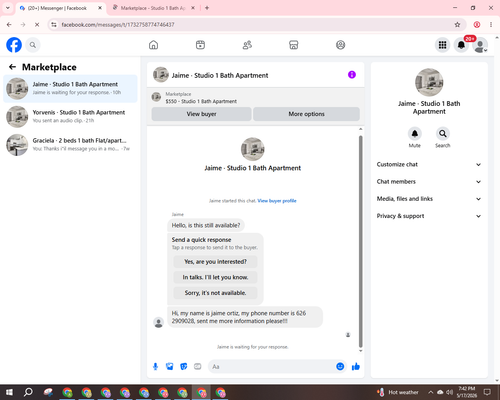
Task: Click the browser back arrow
Action: tap(9, 25)
